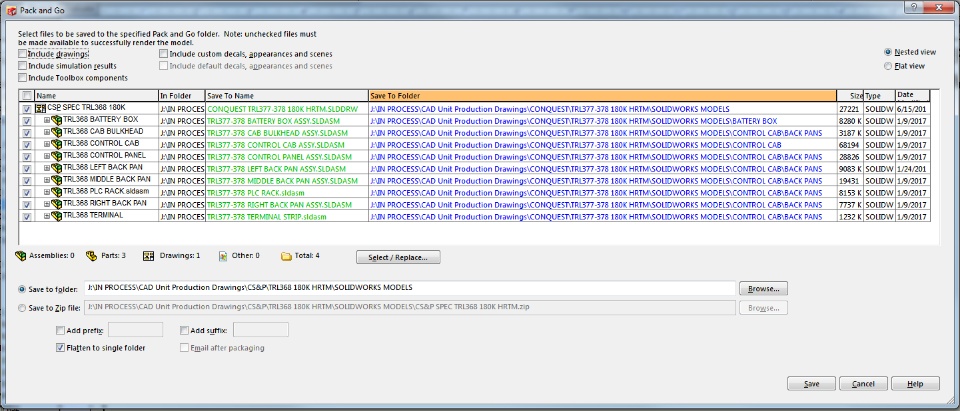Screen dimensions: 960x411
Task: Click the TRL368 CONTROL PANEL assembly icon
Action: 57,156
